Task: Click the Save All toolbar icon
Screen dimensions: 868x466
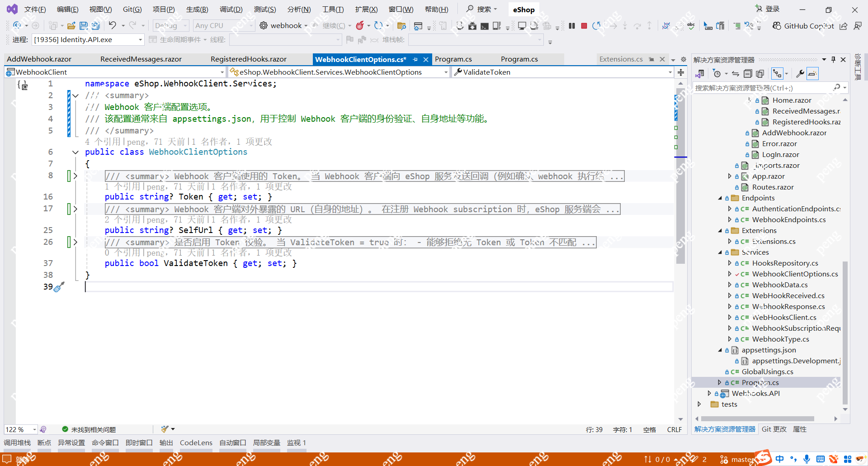Action: click(95, 26)
